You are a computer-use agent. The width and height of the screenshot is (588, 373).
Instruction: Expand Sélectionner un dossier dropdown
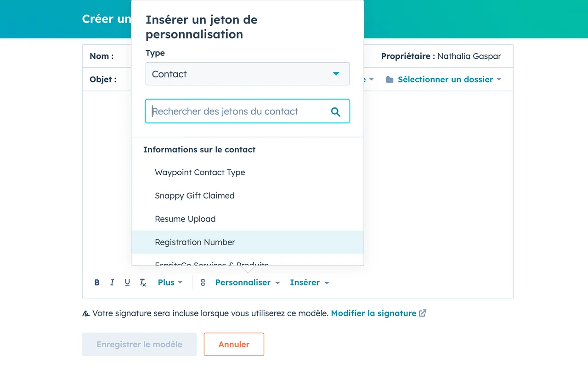tap(449, 79)
